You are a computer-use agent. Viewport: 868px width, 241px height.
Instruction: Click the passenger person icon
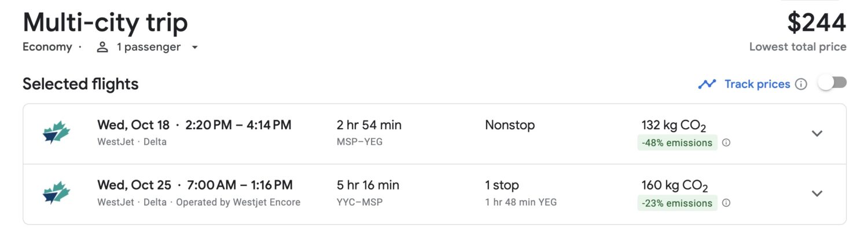pos(102,48)
